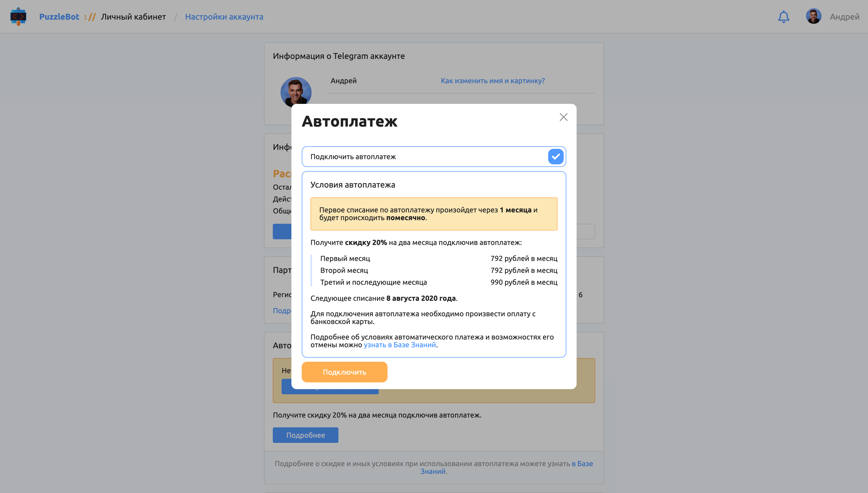Click the Подключить автоплатеж row label
Viewport: 868px width, 493px height.
click(353, 157)
